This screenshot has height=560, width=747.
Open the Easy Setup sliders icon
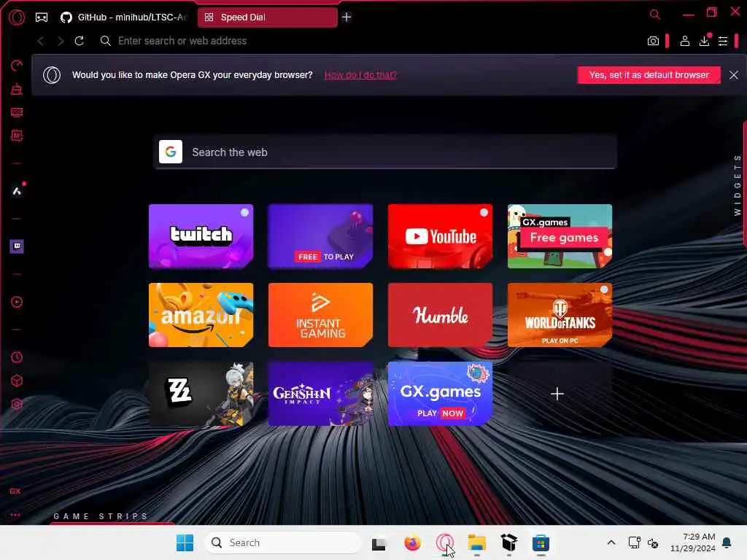[723, 41]
